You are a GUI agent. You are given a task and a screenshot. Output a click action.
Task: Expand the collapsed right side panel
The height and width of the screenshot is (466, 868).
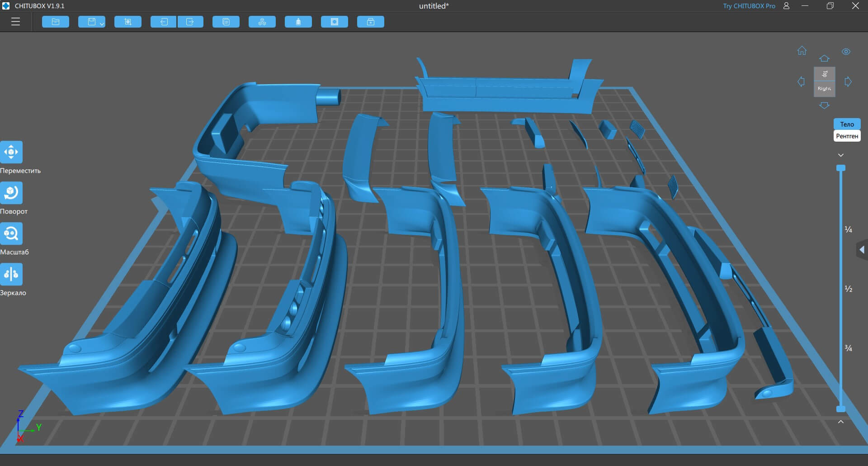point(862,250)
